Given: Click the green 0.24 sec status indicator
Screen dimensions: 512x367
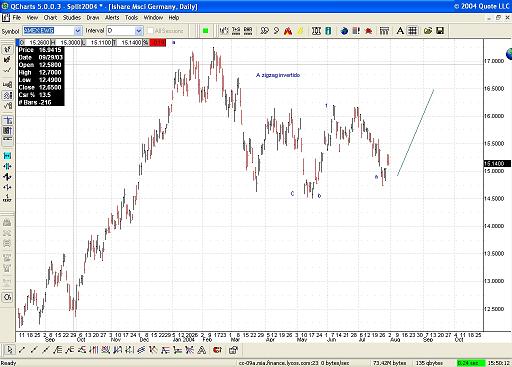Looking at the screenshot, I should [471, 363].
